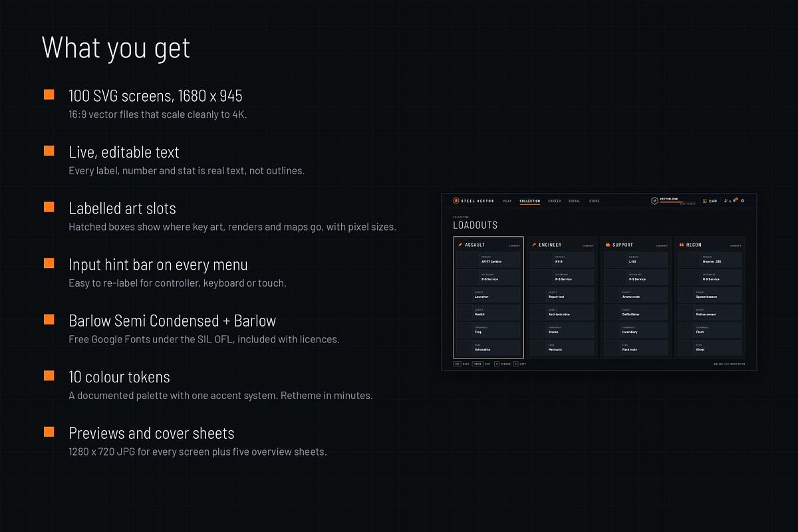The height and width of the screenshot is (532, 798).
Task: Click the player rank hexagon badge
Action: click(x=654, y=201)
